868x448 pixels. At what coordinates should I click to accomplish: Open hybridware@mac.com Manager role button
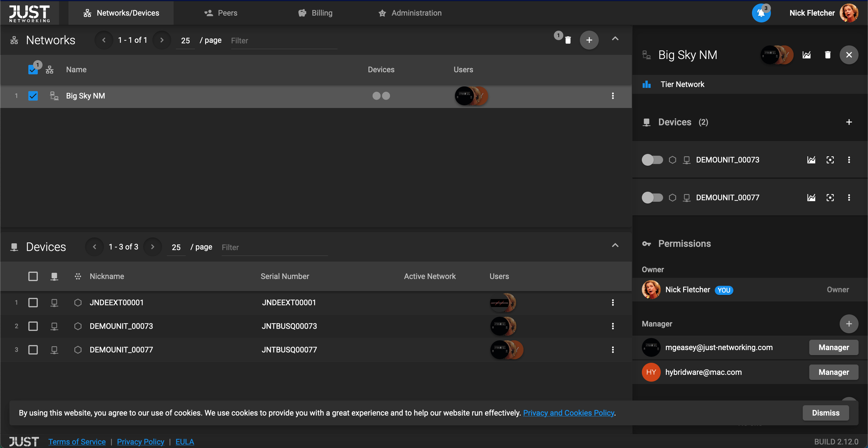pyautogui.click(x=834, y=372)
